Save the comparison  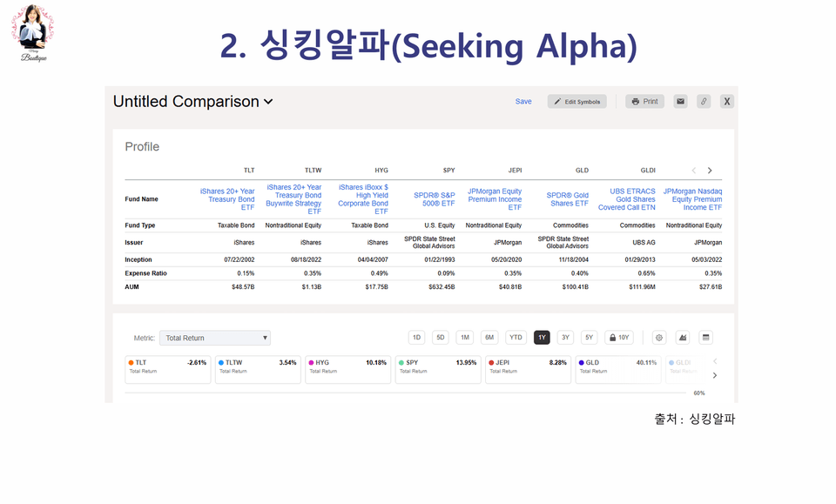[x=523, y=101]
